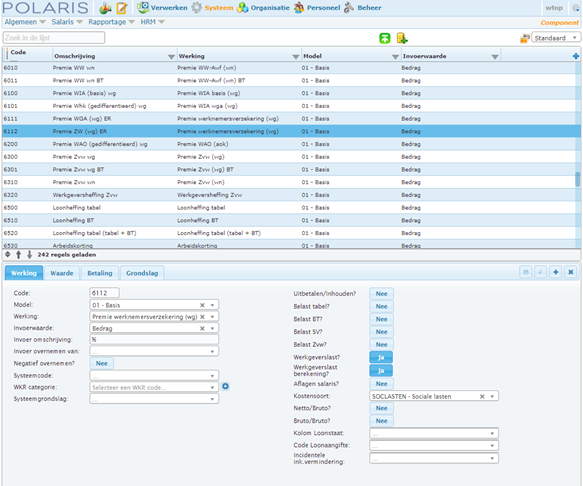
Task: Switch to the Grondslag tab
Action: pyautogui.click(x=142, y=273)
